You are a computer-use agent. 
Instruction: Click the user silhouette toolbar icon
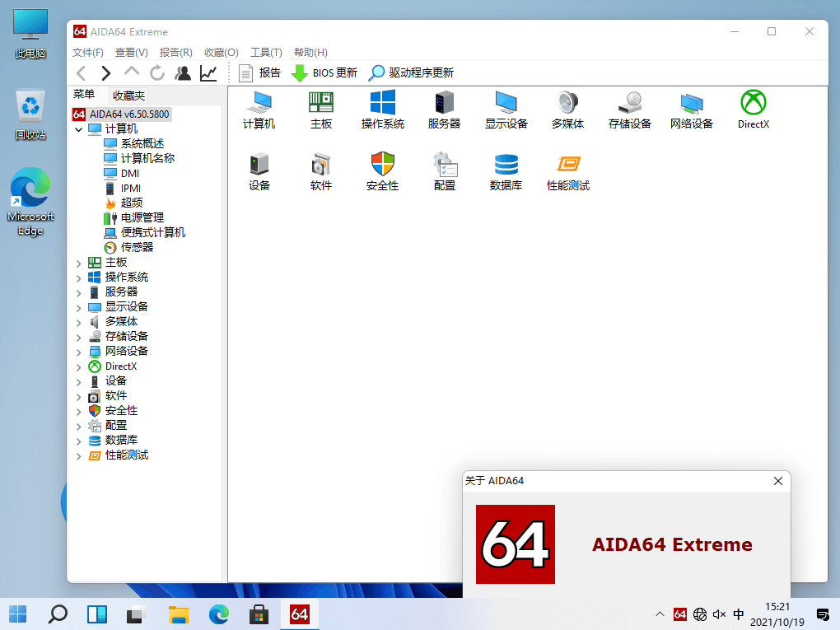pos(183,72)
